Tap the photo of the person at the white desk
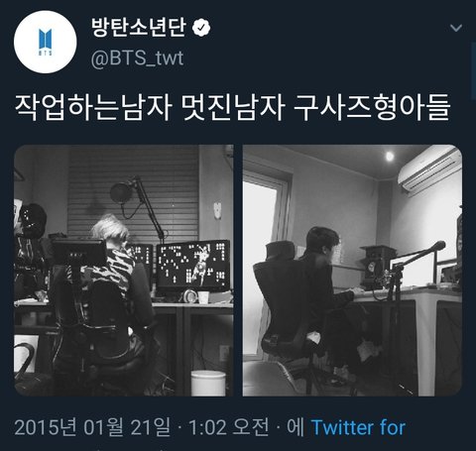Viewport: 476px width, 451px height. pos(352,271)
